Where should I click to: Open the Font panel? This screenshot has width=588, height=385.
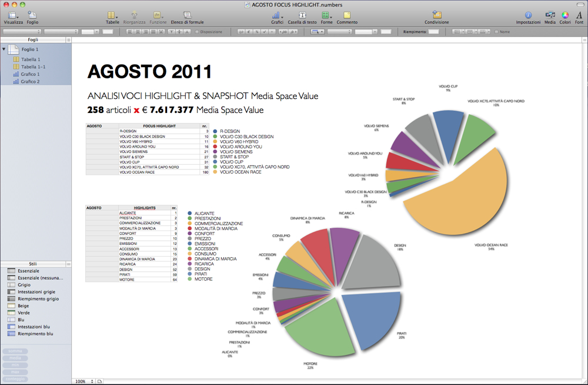[x=579, y=15]
